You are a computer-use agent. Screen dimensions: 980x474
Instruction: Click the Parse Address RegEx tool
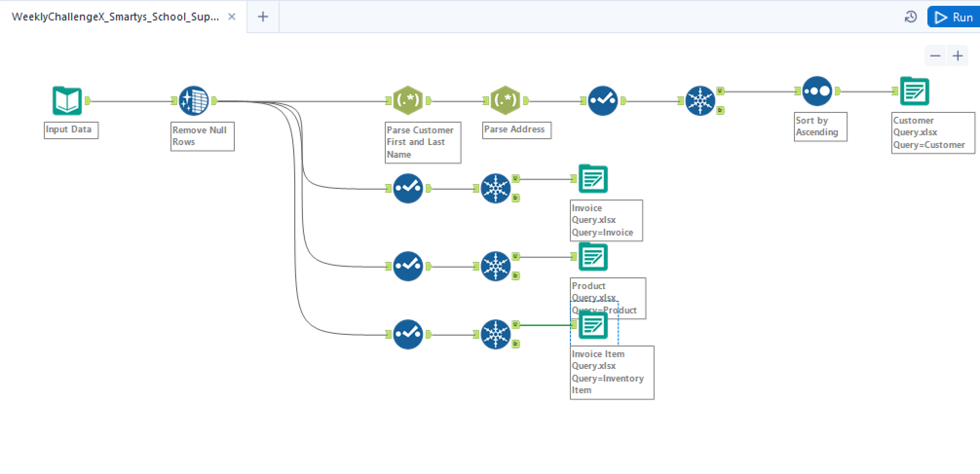505,101
